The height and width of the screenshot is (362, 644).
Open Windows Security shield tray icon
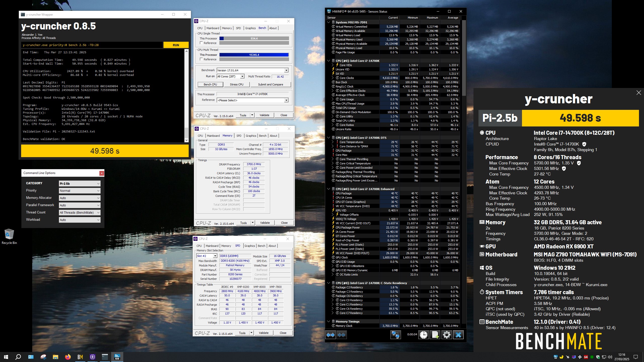tap(598, 357)
